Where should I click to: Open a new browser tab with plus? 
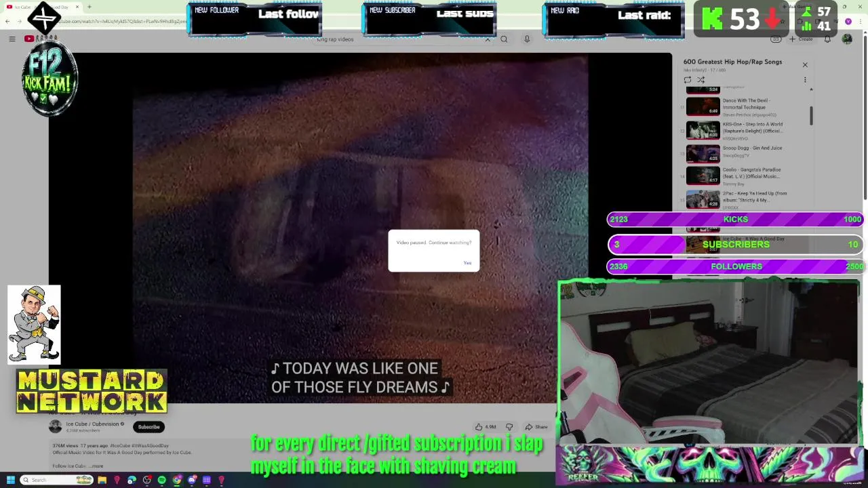point(89,7)
